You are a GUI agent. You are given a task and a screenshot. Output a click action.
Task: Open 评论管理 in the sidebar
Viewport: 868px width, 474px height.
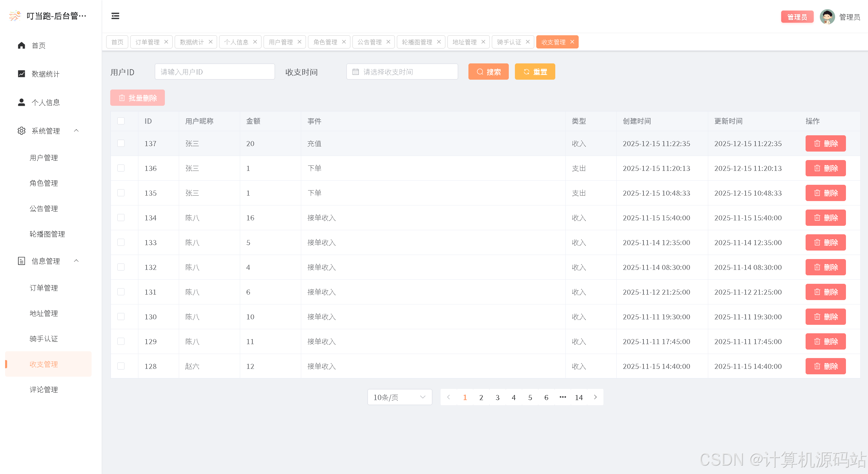click(44, 390)
